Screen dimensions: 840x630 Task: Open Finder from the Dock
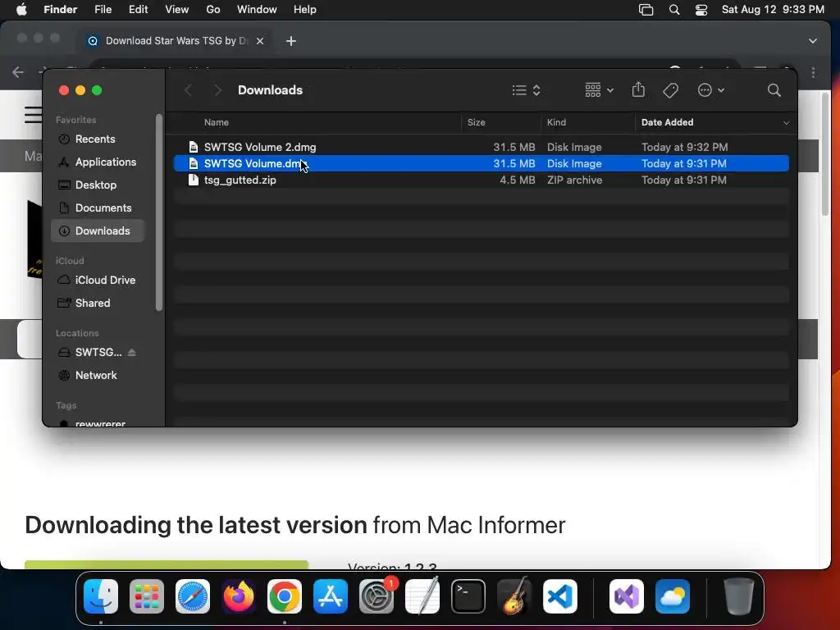101,596
